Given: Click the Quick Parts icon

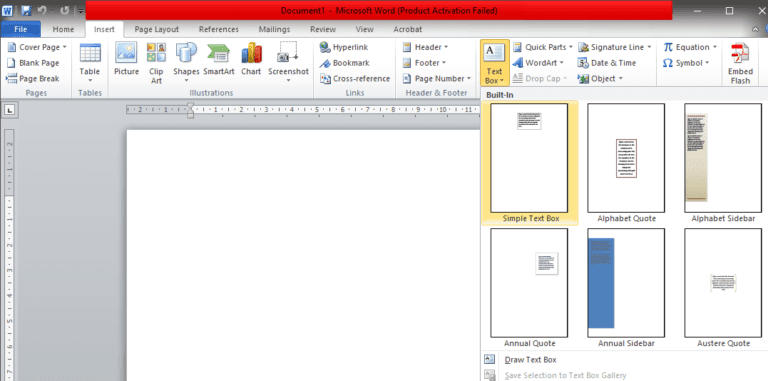Looking at the screenshot, I should pos(517,48).
